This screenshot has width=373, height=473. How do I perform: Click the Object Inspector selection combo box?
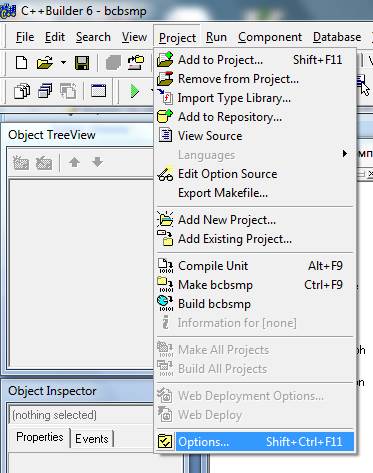coord(82,415)
